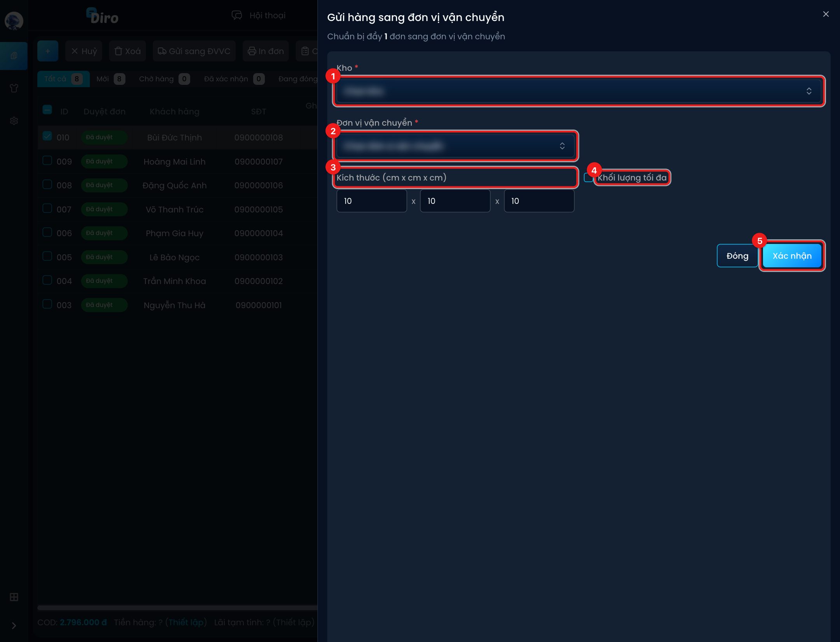Open the products shirt icon in sidebar
This screenshot has height=642, width=840.
coord(14,88)
